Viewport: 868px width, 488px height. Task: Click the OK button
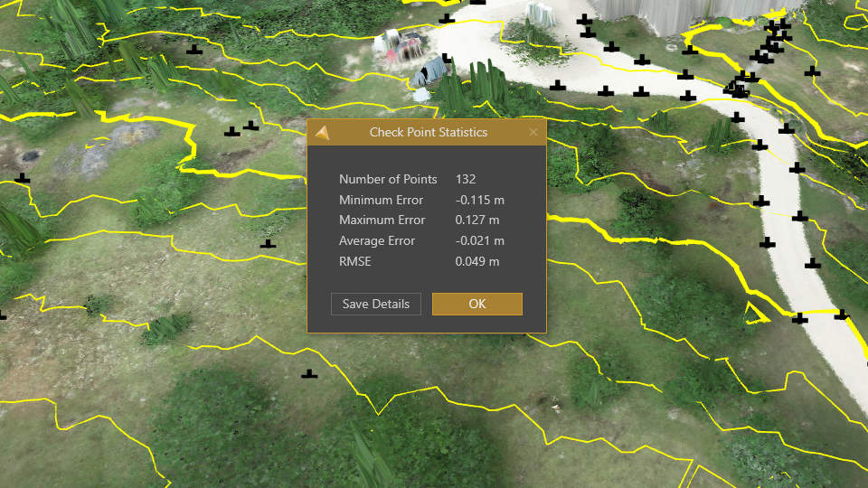point(476,304)
